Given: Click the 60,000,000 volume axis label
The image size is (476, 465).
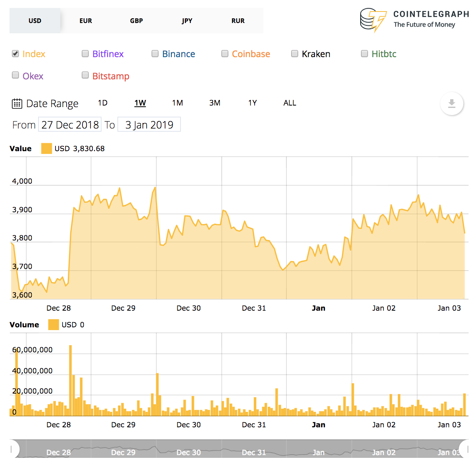Looking at the screenshot, I should (x=32, y=350).
